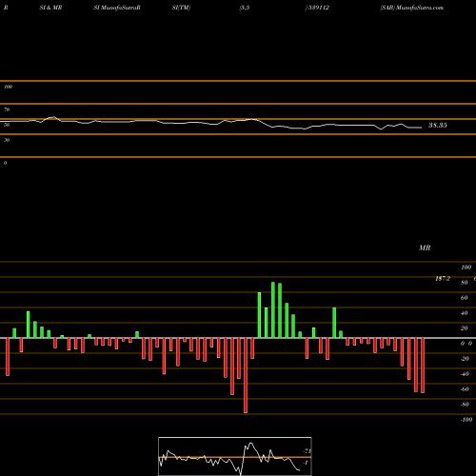This screenshot has width=476, height=476.
Task: Click the MR axis label -40
Action: coord(465,374)
